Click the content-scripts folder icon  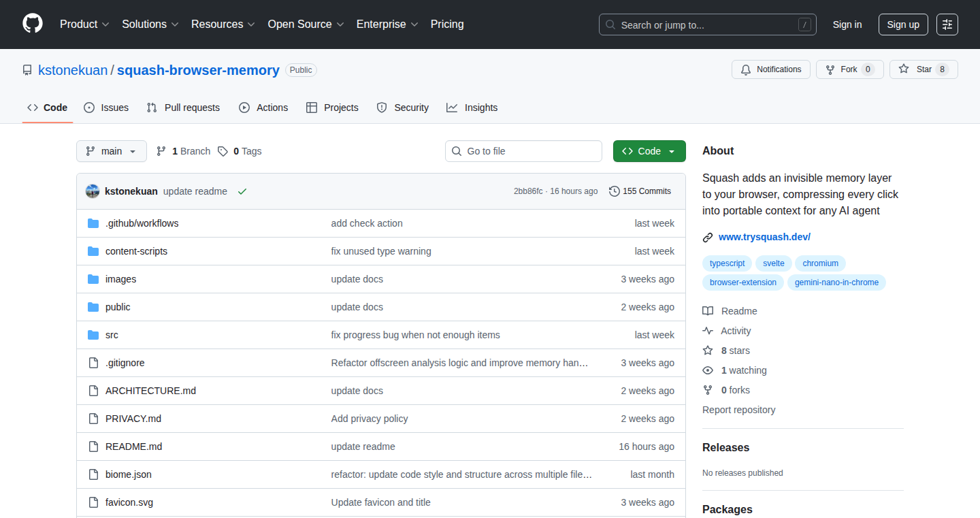pos(93,251)
